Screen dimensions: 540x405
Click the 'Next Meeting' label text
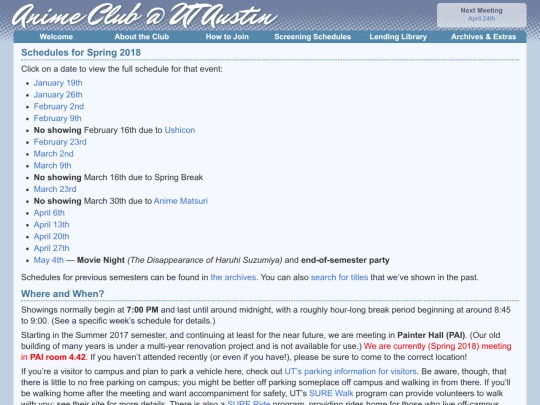tap(481, 11)
